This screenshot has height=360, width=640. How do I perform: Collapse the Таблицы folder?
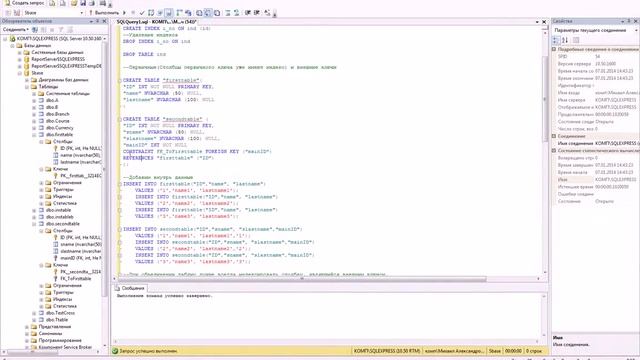coord(27,87)
